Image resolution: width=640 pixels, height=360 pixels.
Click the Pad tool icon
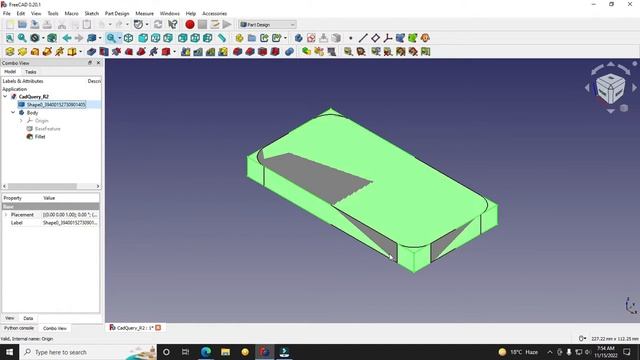pyautogui.click(x=10, y=51)
